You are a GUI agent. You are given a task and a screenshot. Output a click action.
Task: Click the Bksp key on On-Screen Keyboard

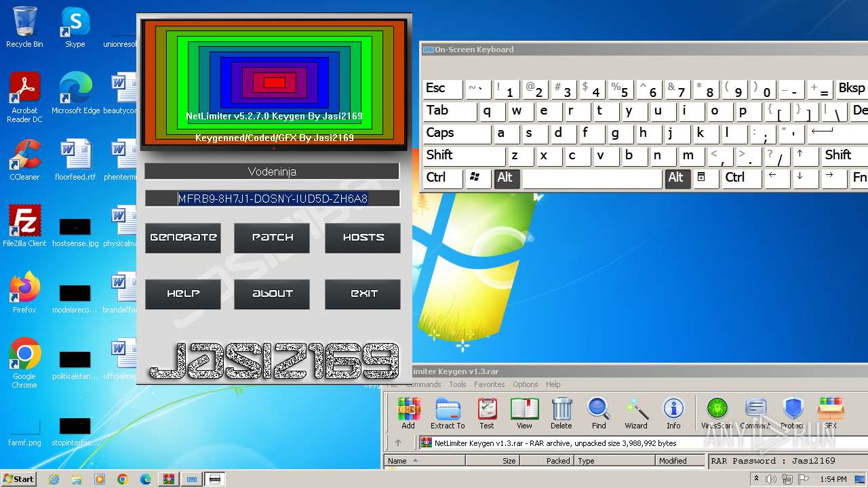pos(852,89)
